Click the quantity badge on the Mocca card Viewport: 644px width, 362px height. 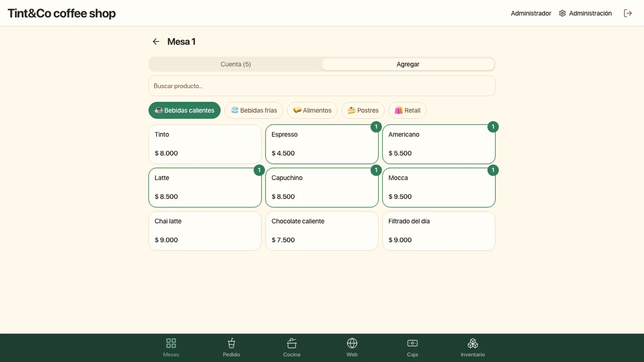pyautogui.click(x=493, y=170)
